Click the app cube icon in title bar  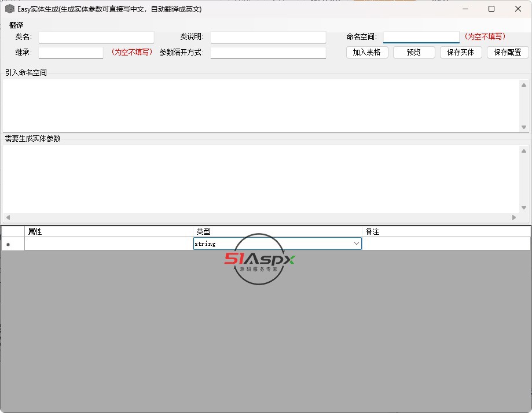(x=10, y=9)
